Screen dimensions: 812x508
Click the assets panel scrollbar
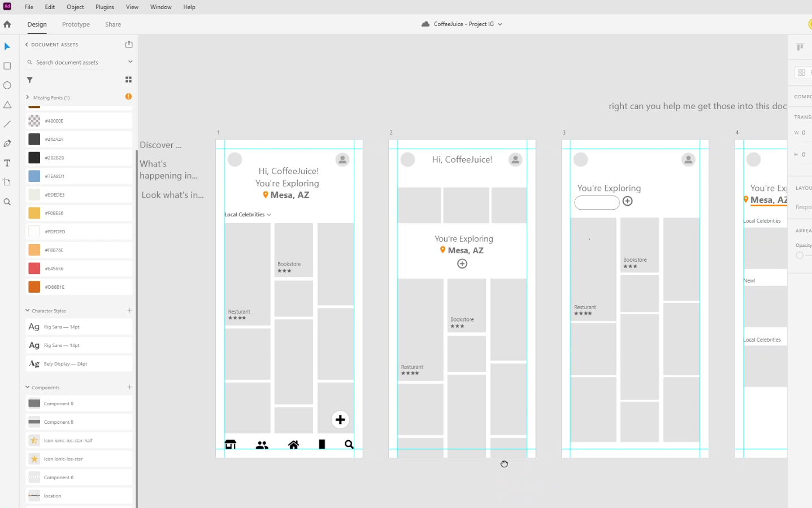click(x=136, y=328)
